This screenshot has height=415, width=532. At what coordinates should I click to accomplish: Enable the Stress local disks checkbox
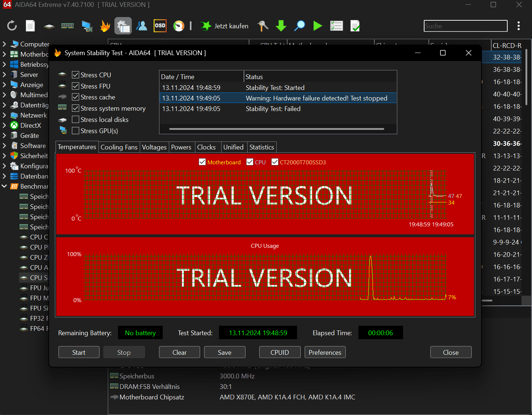click(76, 119)
